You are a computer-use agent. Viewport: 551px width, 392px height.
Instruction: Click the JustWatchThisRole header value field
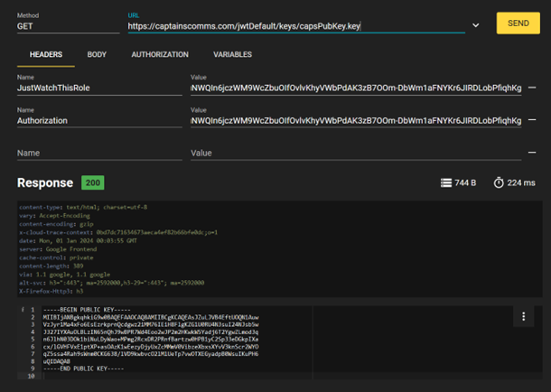356,89
